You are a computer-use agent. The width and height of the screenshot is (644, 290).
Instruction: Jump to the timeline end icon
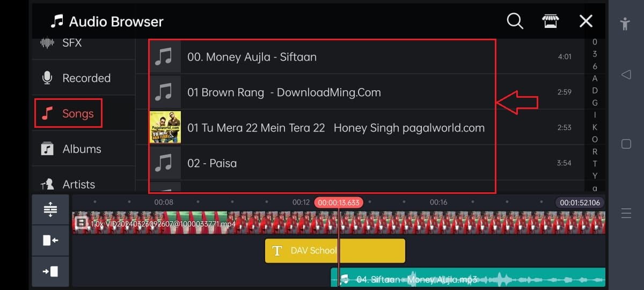click(x=50, y=271)
